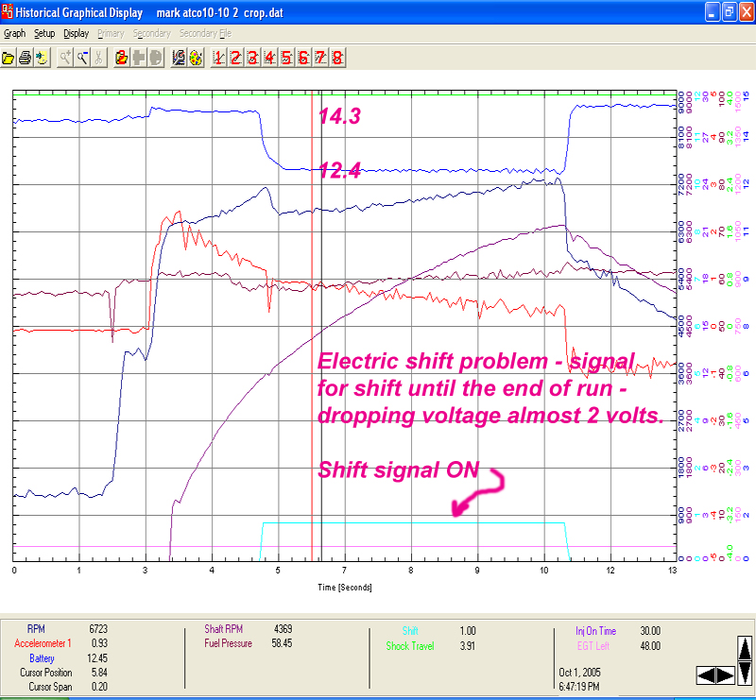Move cursor left with left arrow button
756x700 pixels.
point(705,674)
